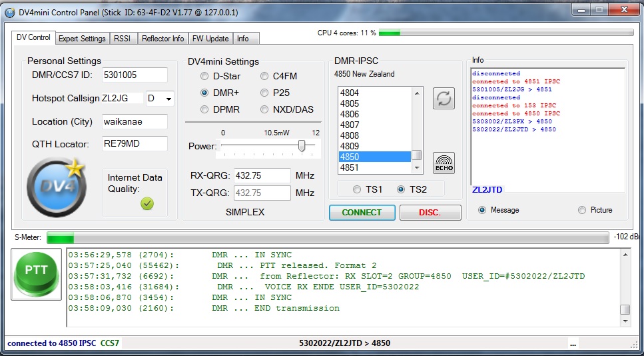Click the blue ZL2JTD callsign label
The width and height of the screenshot is (644, 356).
point(487,189)
